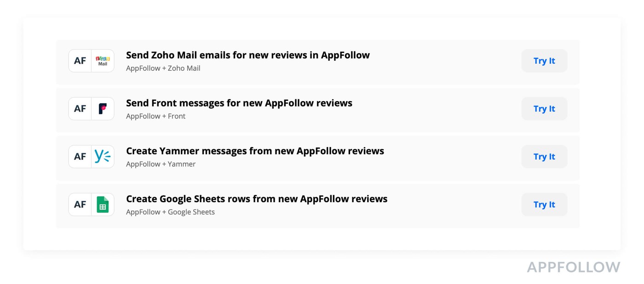Click the 'AppFollow + Zoho Mail' subtitle

click(163, 68)
